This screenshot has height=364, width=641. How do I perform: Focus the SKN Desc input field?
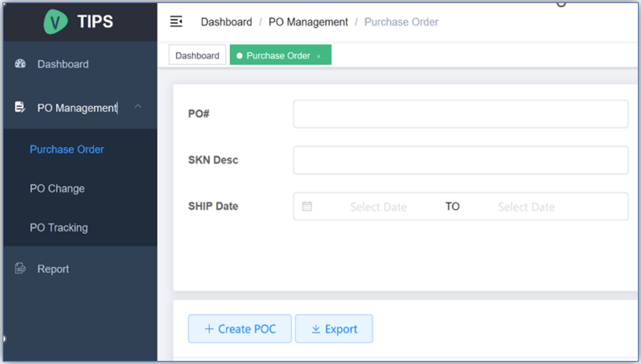pyautogui.click(x=461, y=160)
